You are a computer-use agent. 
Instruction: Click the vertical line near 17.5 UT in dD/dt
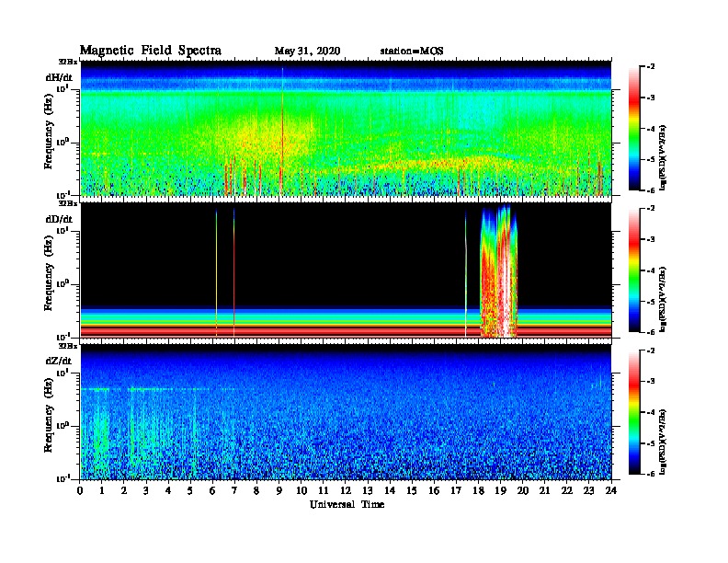click(x=466, y=274)
